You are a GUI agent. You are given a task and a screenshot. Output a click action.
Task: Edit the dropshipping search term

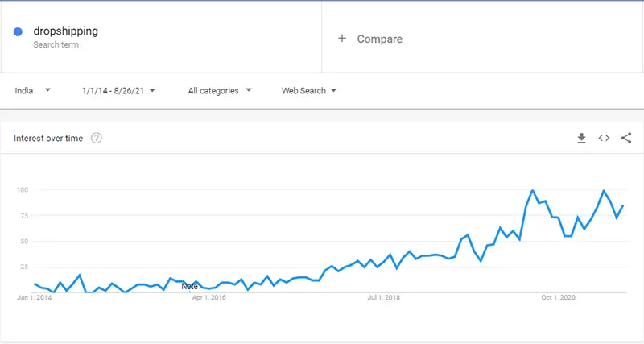[66, 31]
